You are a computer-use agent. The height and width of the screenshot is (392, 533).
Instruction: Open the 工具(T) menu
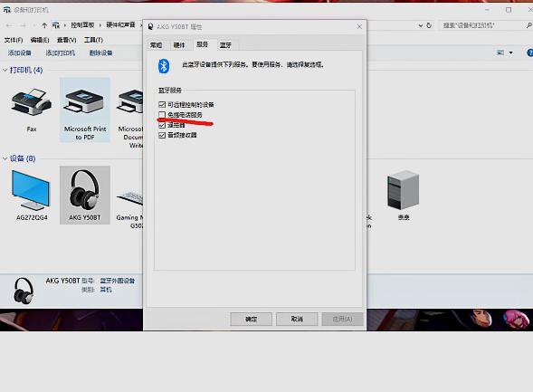click(x=93, y=40)
